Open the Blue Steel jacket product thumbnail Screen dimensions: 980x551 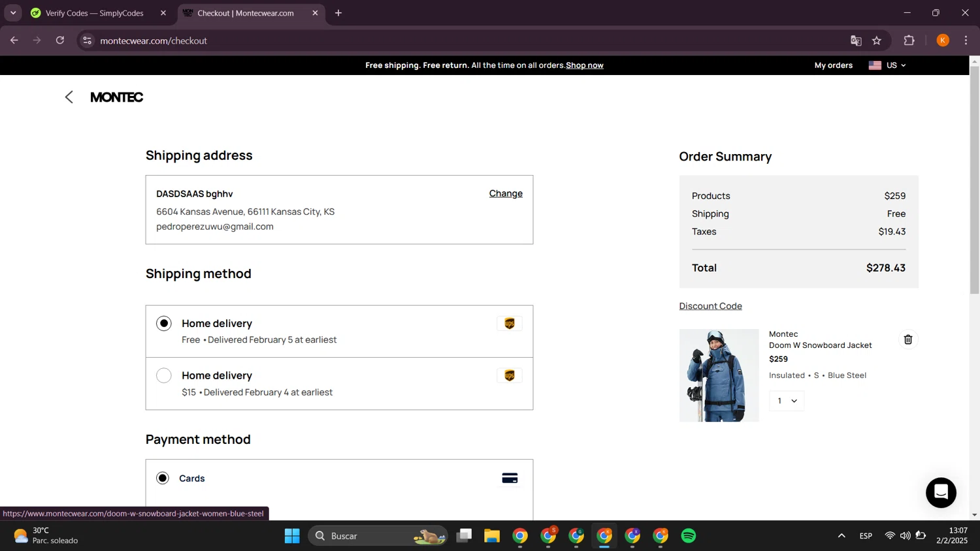pyautogui.click(x=719, y=375)
